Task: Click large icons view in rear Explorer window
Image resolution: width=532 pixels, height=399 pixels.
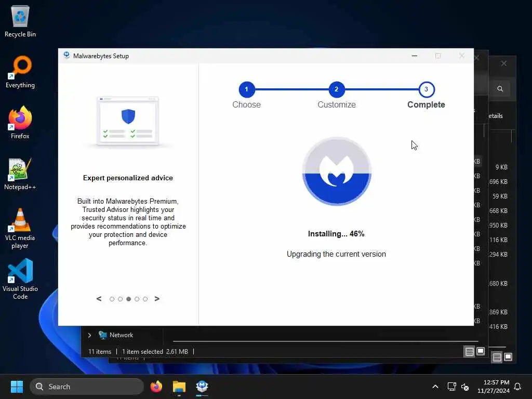Action: point(508,357)
